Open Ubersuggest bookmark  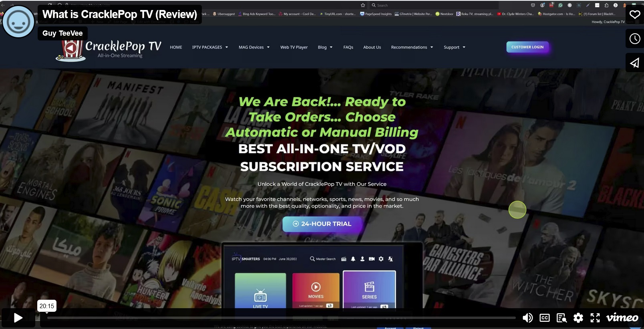tap(224, 14)
